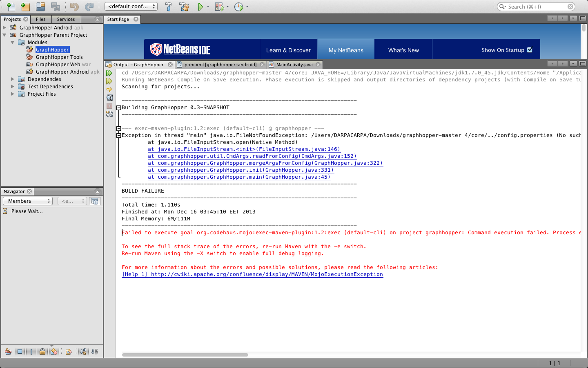Image resolution: width=588 pixels, height=368 pixels.
Task: Select the MainActivity.java tab
Action: click(294, 65)
